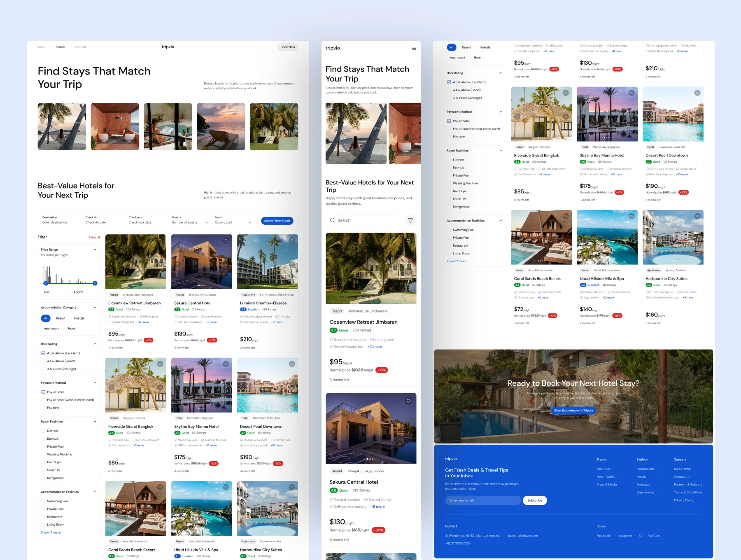Click the Search field in mobile mockup
Image resolution: width=741 pixels, height=560 pixels.
click(x=364, y=220)
